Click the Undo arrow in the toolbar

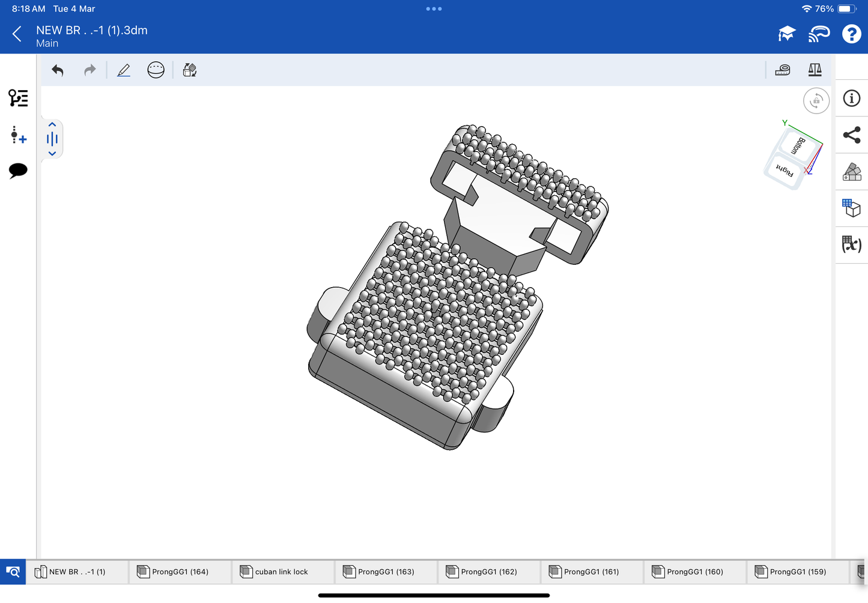(58, 70)
